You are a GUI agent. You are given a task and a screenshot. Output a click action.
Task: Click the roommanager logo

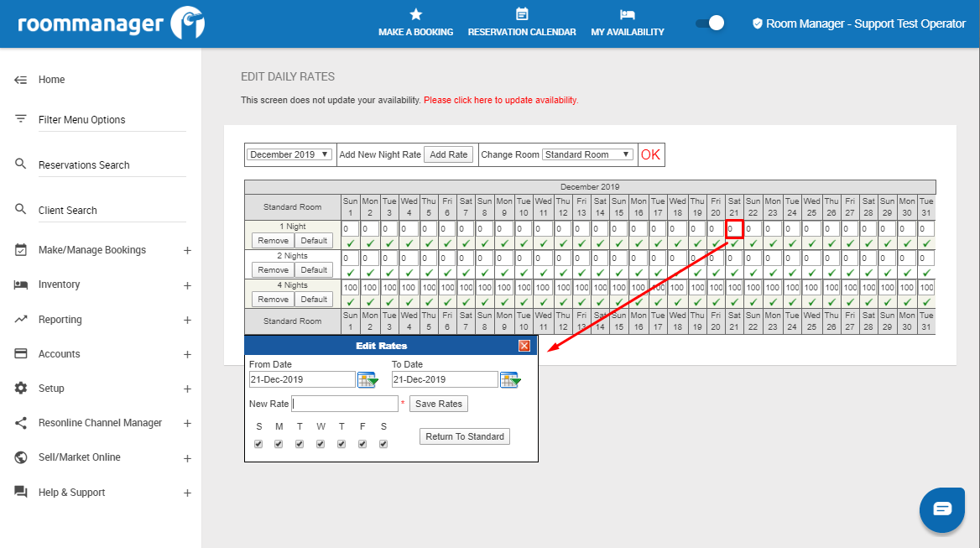click(x=112, y=23)
